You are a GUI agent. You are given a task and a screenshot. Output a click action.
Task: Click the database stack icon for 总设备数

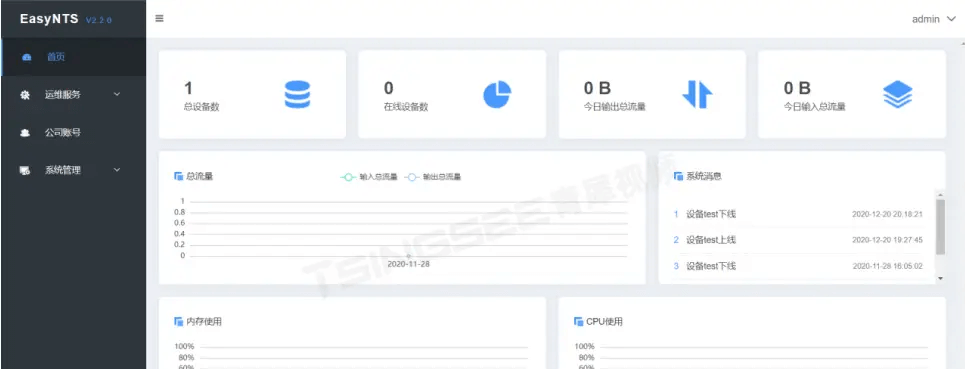point(297,95)
